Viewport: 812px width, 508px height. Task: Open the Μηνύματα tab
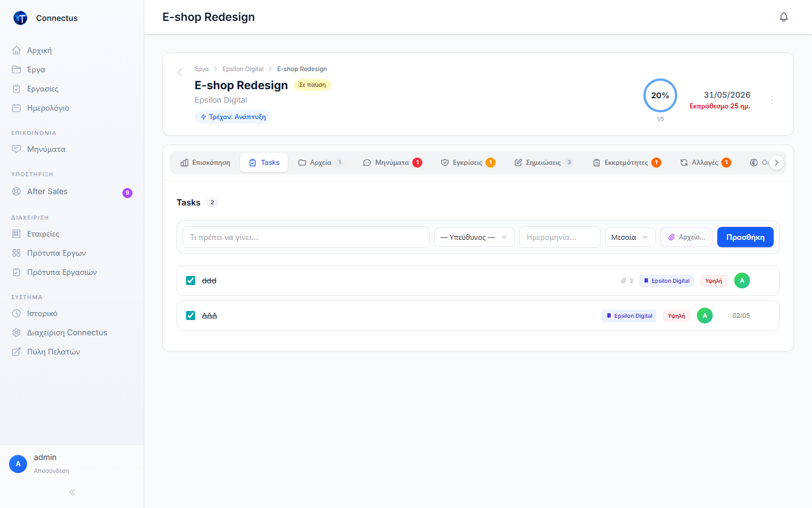pos(392,163)
